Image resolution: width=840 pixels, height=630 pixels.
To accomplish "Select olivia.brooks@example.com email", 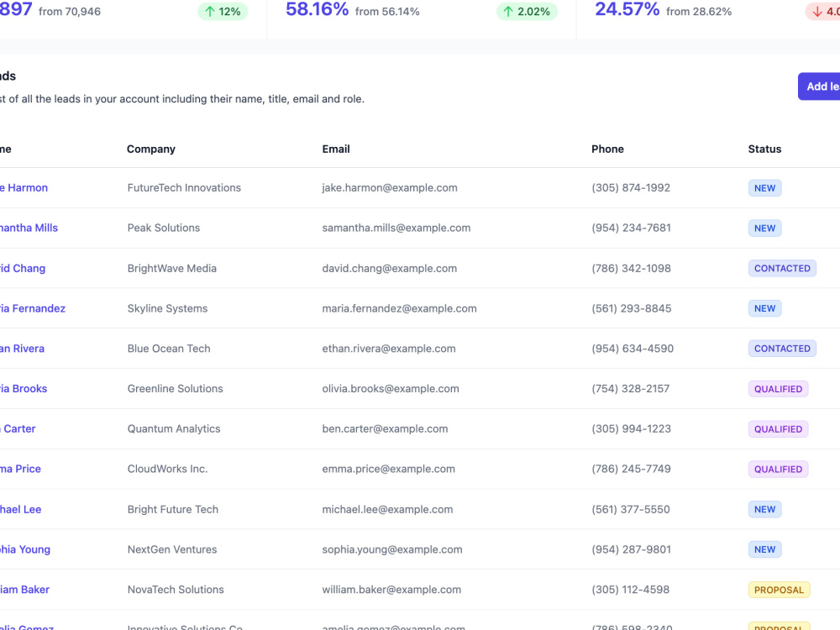I will [391, 388].
